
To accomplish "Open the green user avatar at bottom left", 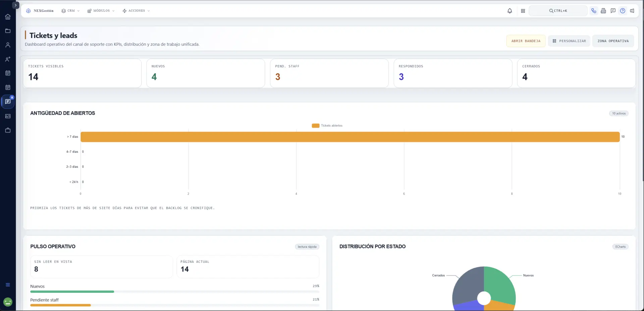I will [x=8, y=302].
